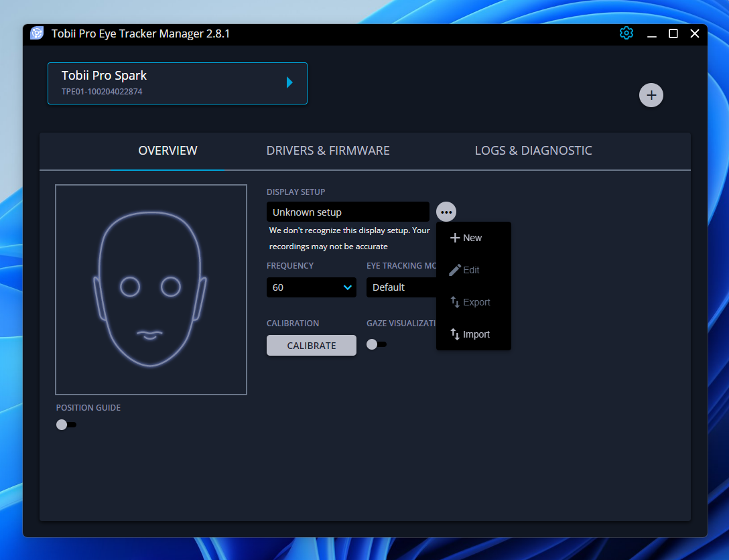Click the Position Guide label

[x=88, y=407]
